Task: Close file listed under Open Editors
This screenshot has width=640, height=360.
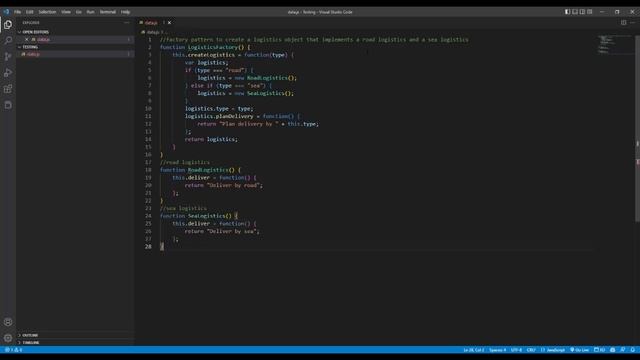Action: 27,39
